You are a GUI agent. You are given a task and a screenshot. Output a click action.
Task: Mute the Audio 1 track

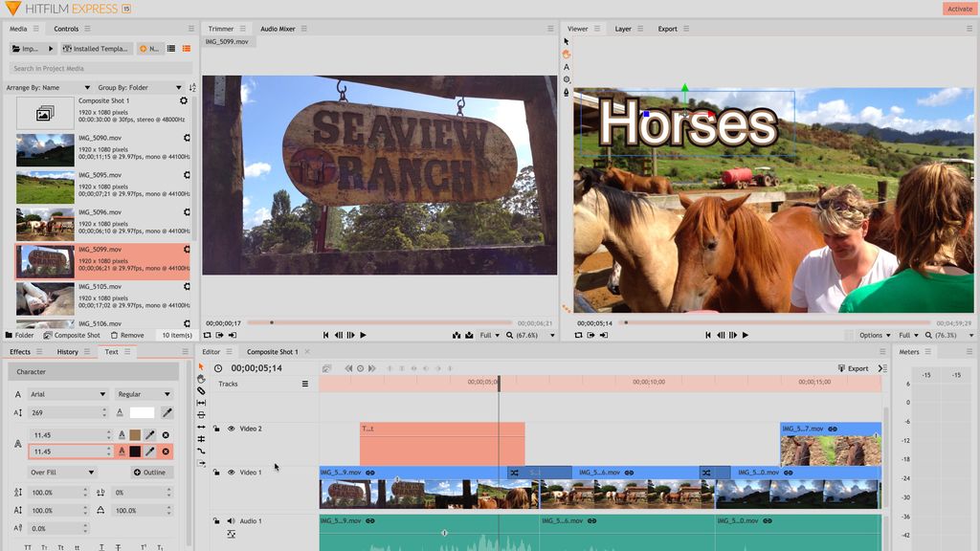(231, 521)
